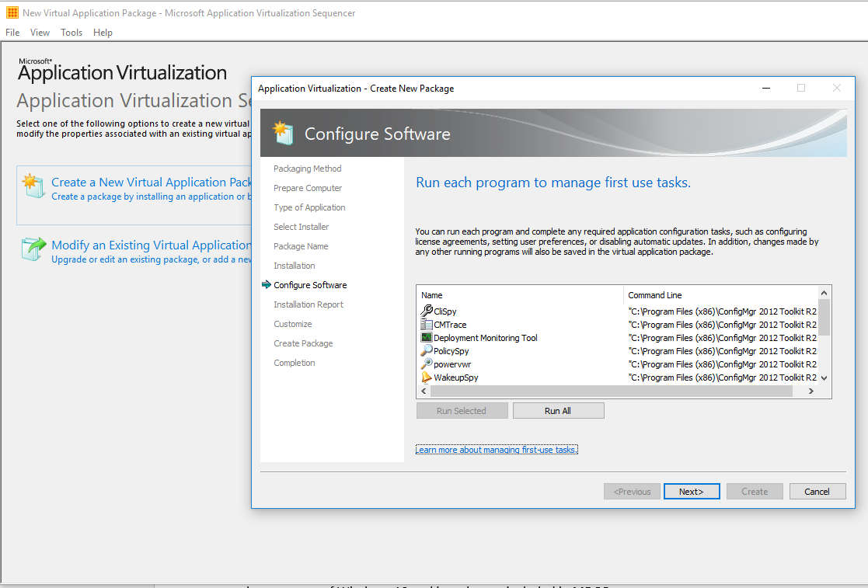Image resolution: width=868 pixels, height=588 pixels.
Task: Click the Modify Existing Virtual Application icon
Action: click(x=33, y=249)
